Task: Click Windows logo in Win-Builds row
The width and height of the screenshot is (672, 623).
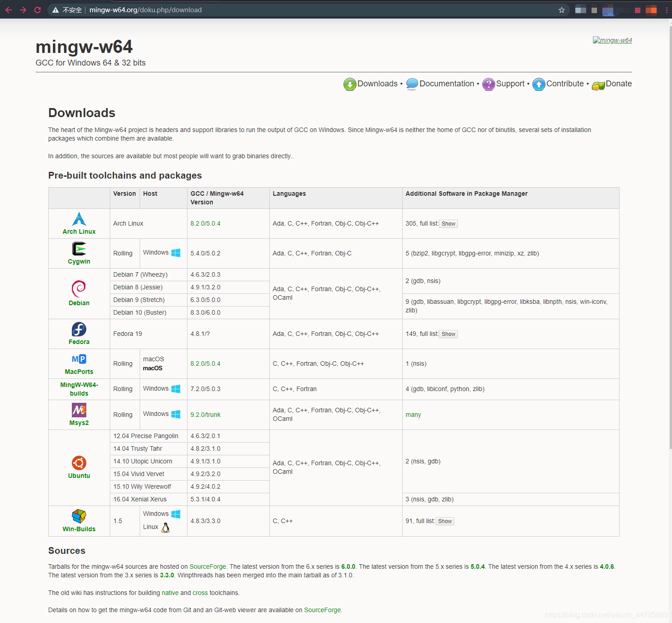Action: tap(176, 514)
